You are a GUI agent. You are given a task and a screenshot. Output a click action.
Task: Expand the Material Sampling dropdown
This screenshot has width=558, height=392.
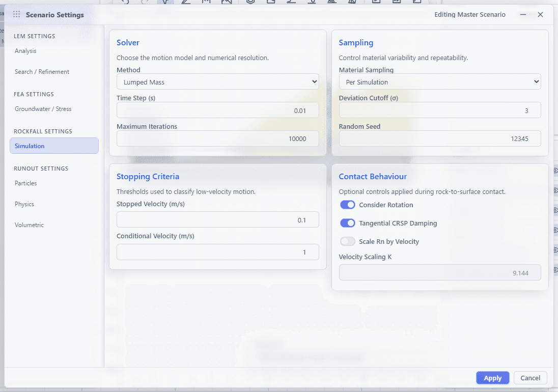(x=440, y=82)
